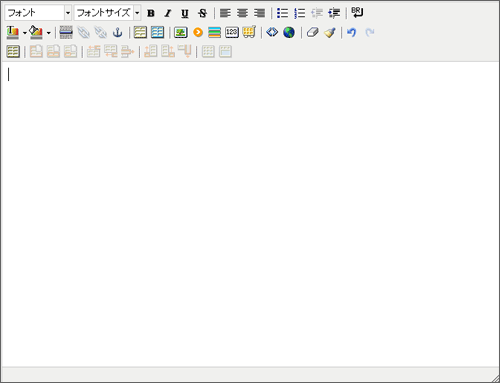500x383 pixels.
Task: Insert a numbered list
Action: coord(300,13)
